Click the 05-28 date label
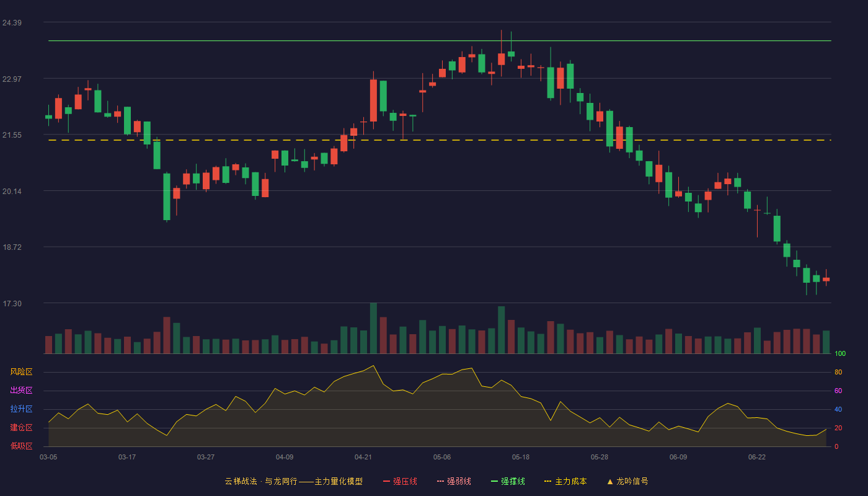Viewport: 868px width, 496px height. (600, 457)
